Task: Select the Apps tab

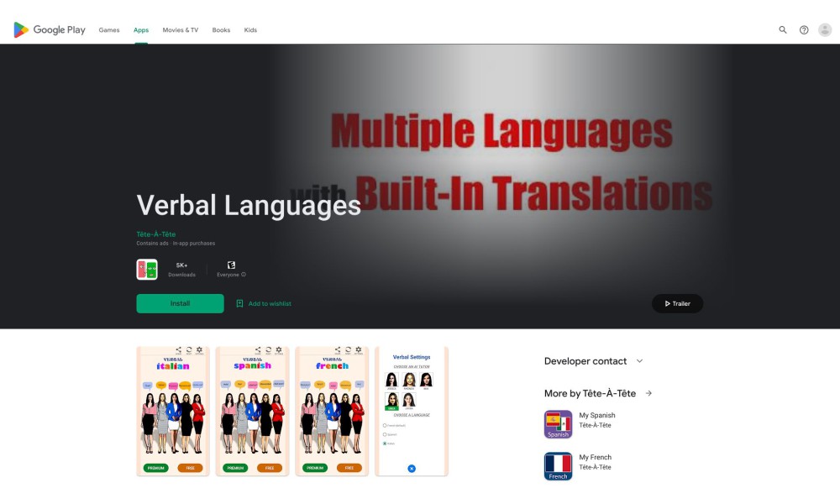Action: pos(141,30)
